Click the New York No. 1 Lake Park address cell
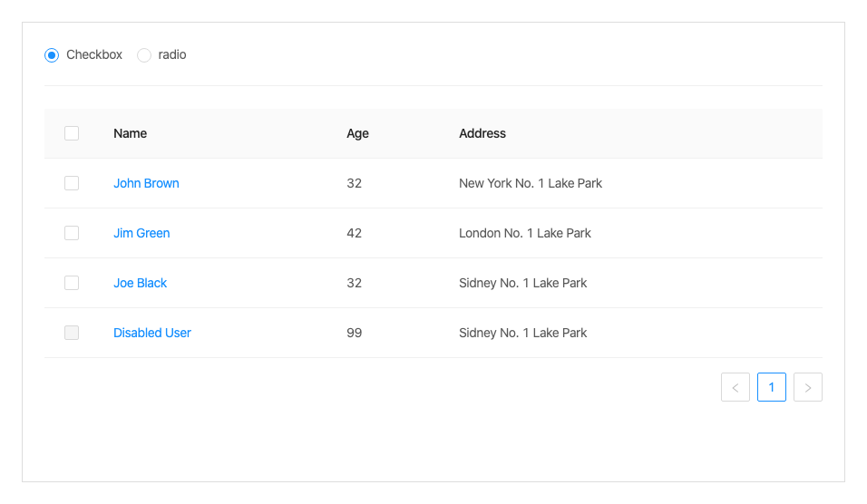The width and height of the screenshot is (867, 504). pyautogui.click(x=531, y=183)
